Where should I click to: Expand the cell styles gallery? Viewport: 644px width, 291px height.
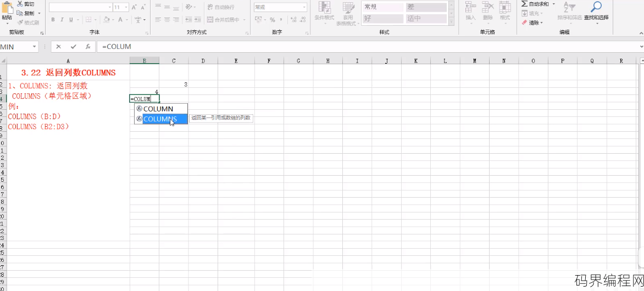[451, 22]
